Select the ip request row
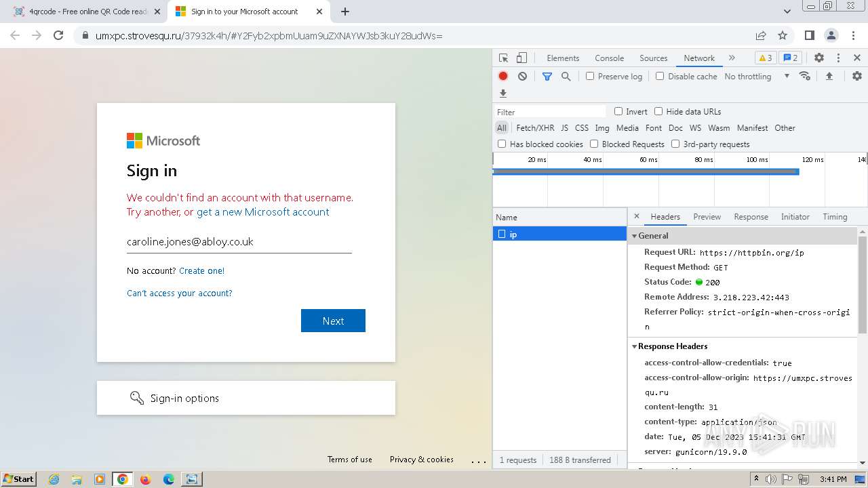This screenshot has height=488, width=868. (559, 234)
